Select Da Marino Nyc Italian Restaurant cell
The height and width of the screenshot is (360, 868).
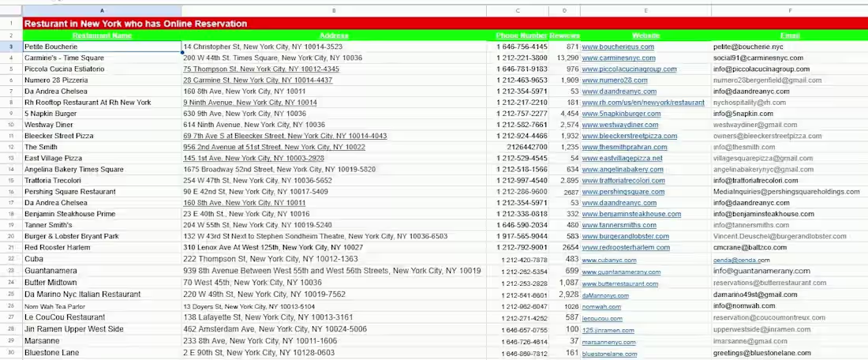[102, 294]
